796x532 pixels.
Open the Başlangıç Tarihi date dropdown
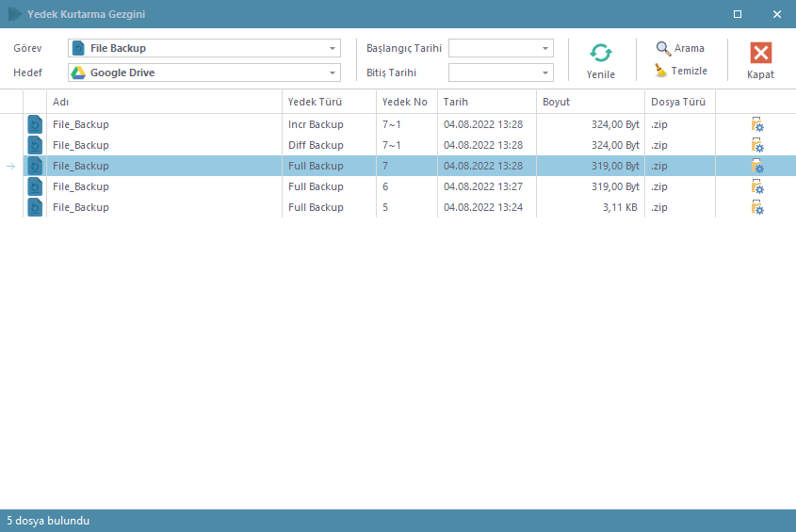(x=545, y=48)
